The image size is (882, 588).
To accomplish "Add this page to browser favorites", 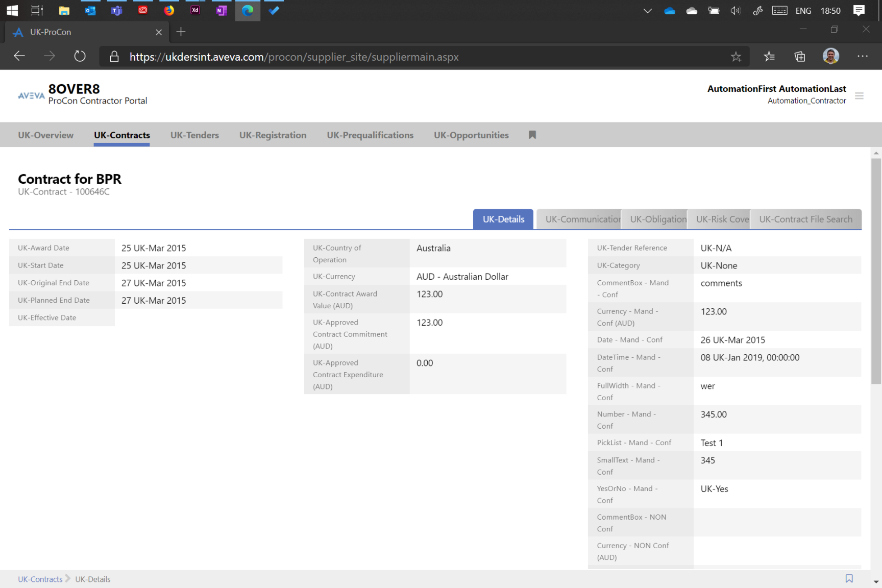I will [x=736, y=57].
